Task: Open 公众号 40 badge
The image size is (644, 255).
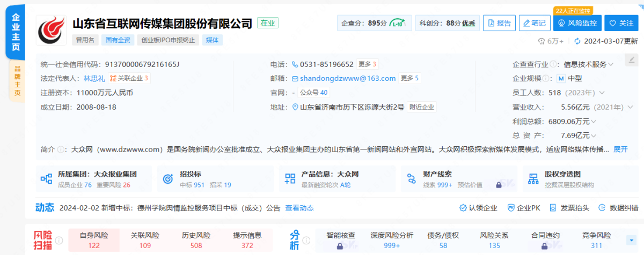Action: 313,93
